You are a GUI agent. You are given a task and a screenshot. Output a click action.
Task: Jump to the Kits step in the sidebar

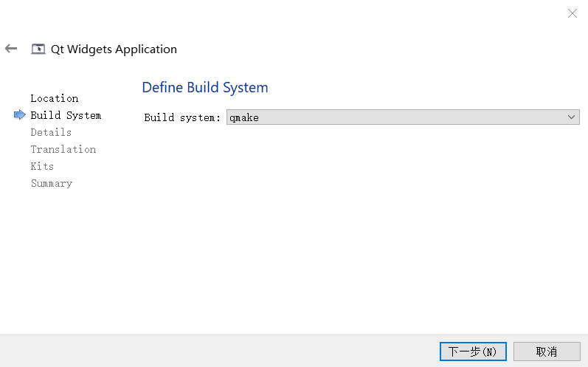pyautogui.click(x=42, y=166)
